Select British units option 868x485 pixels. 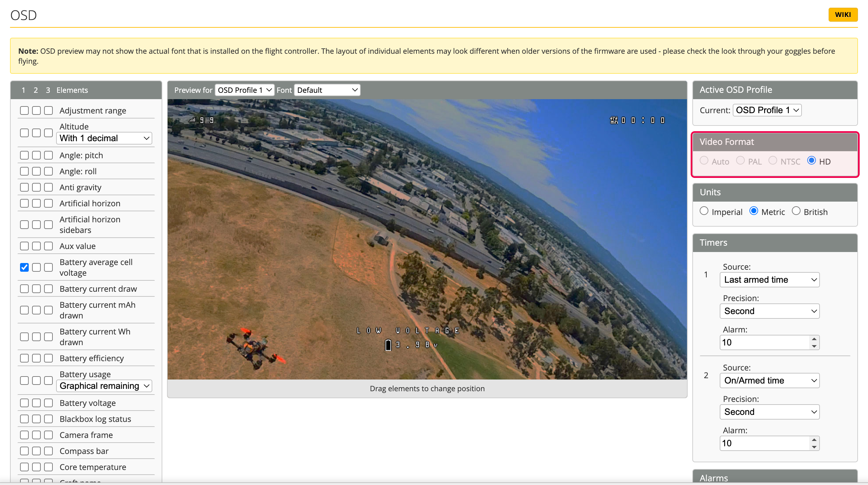tap(796, 211)
